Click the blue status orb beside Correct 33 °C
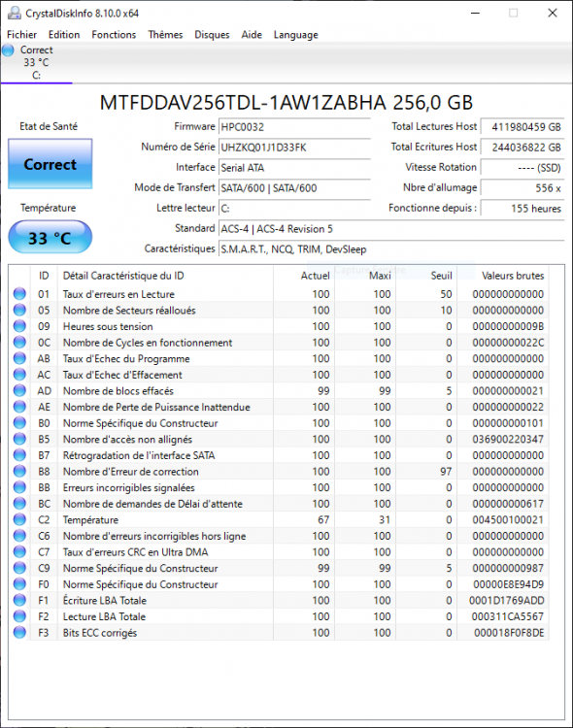 tap(9, 50)
